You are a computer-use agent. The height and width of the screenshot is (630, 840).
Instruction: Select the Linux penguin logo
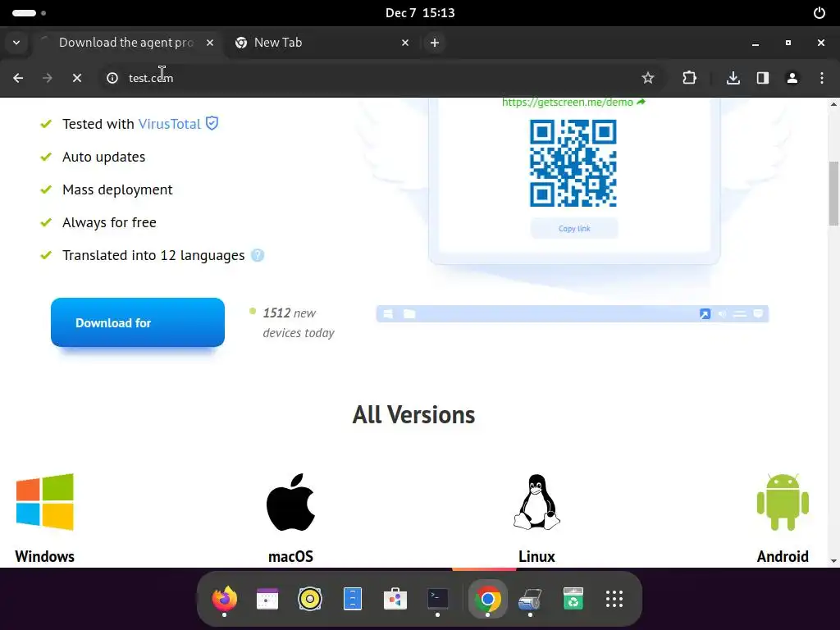pos(536,502)
